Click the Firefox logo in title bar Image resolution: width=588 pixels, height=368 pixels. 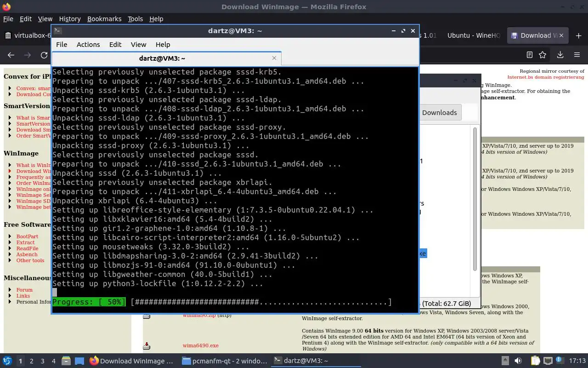6,6
